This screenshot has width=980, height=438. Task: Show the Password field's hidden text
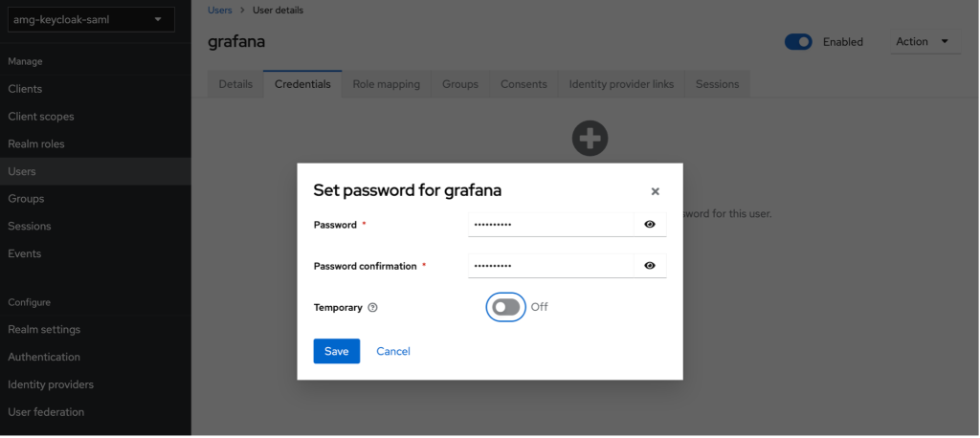[x=650, y=225]
